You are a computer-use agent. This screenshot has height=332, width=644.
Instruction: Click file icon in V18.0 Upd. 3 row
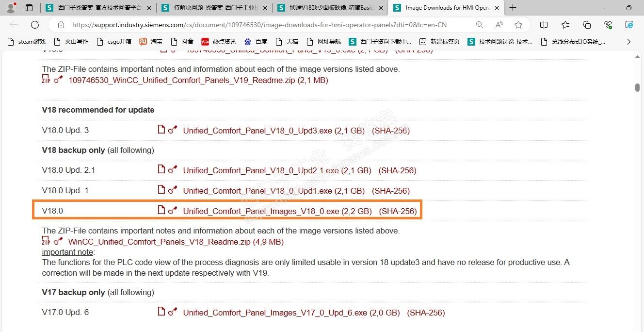(161, 129)
